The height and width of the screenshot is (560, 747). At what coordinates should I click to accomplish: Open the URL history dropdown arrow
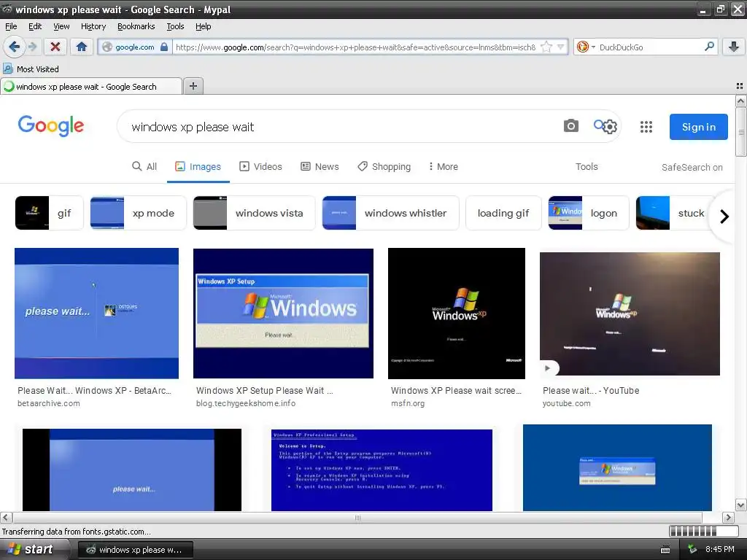coord(561,47)
